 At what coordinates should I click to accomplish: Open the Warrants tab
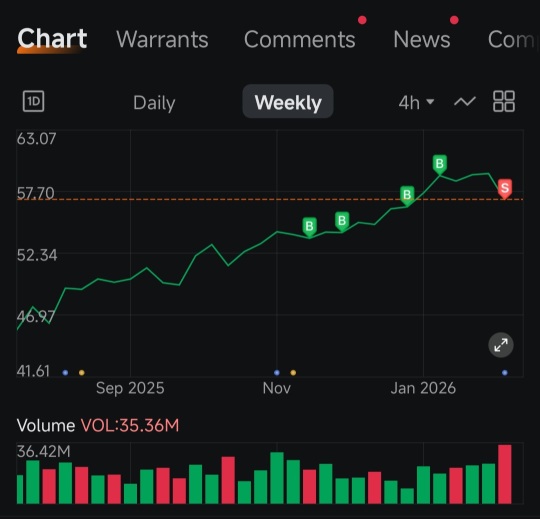point(162,39)
